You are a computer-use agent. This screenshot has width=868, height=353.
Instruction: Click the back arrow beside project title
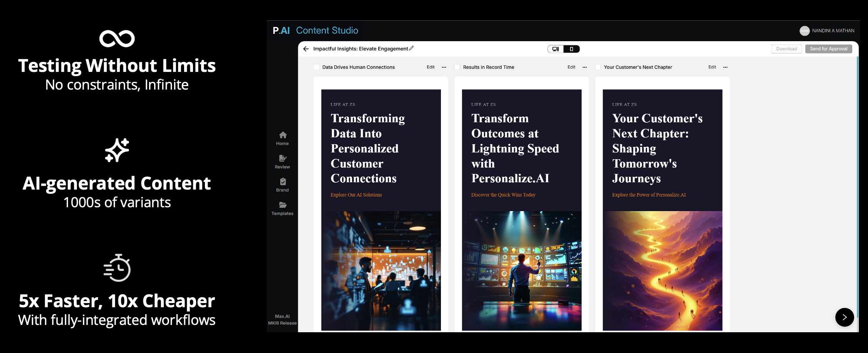pos(306,49)
